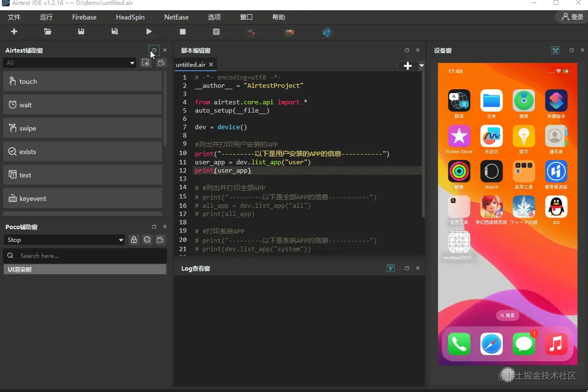Viewport: 588px width, 392px height.
Task: Stop script execution with the stop icon
Action: (x=182, y=31)
